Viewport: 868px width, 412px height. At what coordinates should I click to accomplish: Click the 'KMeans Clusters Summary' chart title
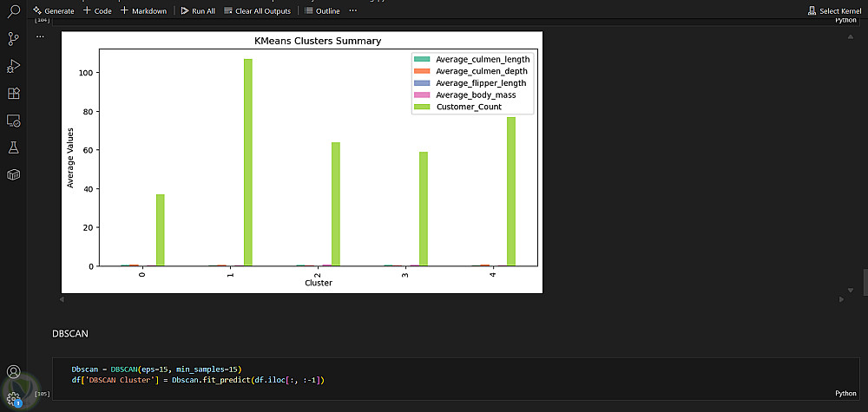pyautogui.click(x=317, y=41)
